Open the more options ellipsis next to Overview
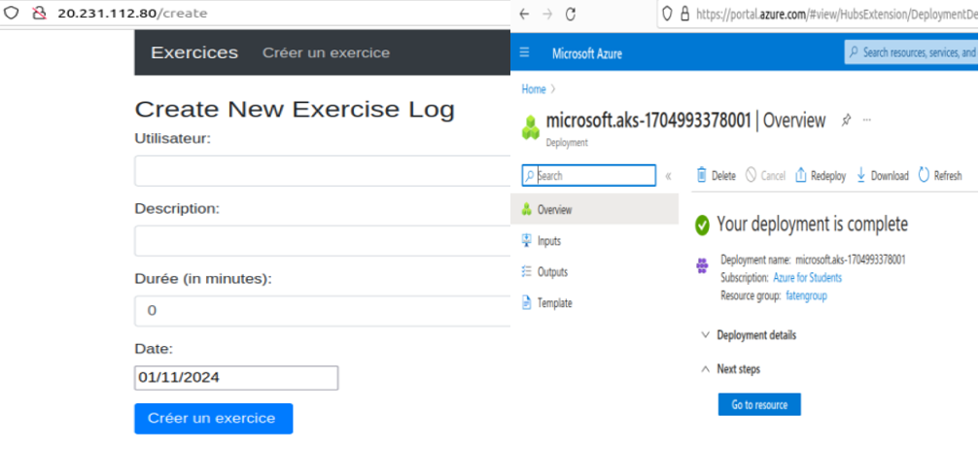Viewport: 980px width, 449px height. coord(867,121)
